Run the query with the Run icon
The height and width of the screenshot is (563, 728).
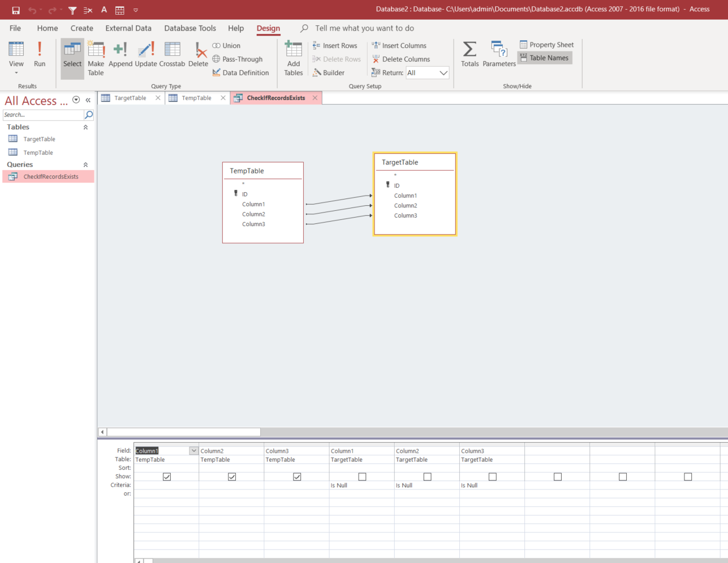point(40,54)
